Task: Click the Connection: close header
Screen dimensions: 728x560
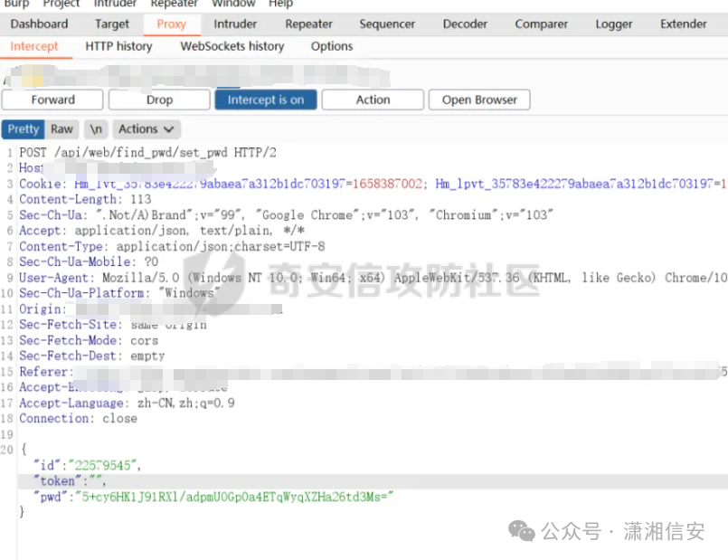Action: pyautogui.click(x=78, y=418)
